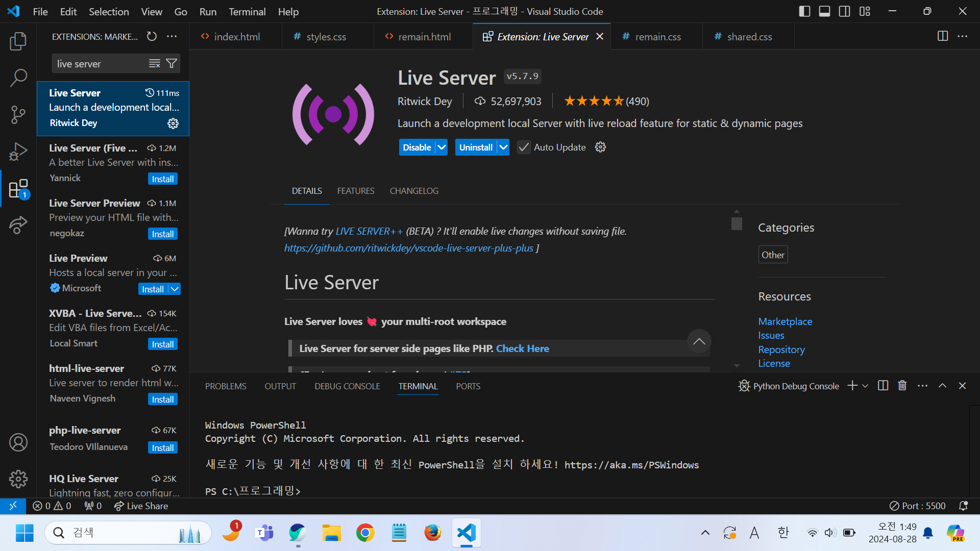The width and height of the screenshot is (980, 551).
Task: Open the Repository resource link
Action: (x=781, y=349)
